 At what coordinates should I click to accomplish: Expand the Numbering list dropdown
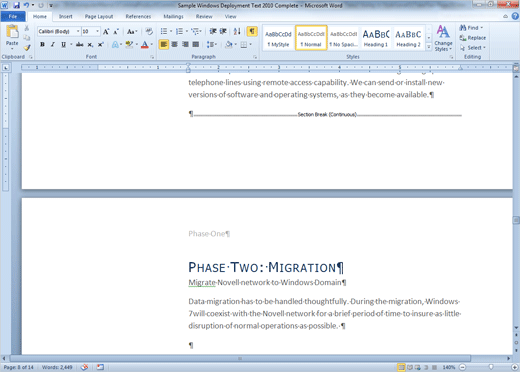(x=187, y=31)
